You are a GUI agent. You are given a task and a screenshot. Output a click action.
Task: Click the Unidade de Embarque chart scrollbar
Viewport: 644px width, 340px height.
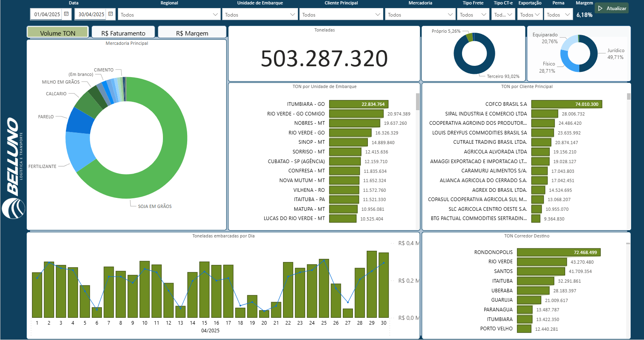(418, 102)
